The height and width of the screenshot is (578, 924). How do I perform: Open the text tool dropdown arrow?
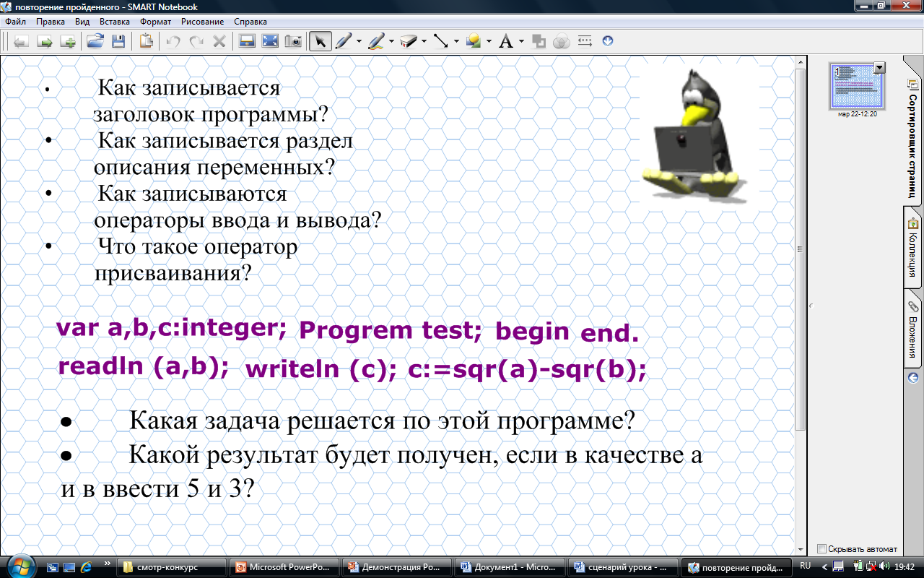click(521, 41)
